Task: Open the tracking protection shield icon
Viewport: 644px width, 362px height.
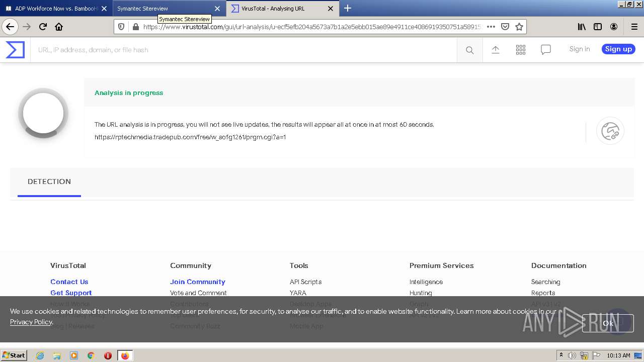Action: tap(121, 27)
